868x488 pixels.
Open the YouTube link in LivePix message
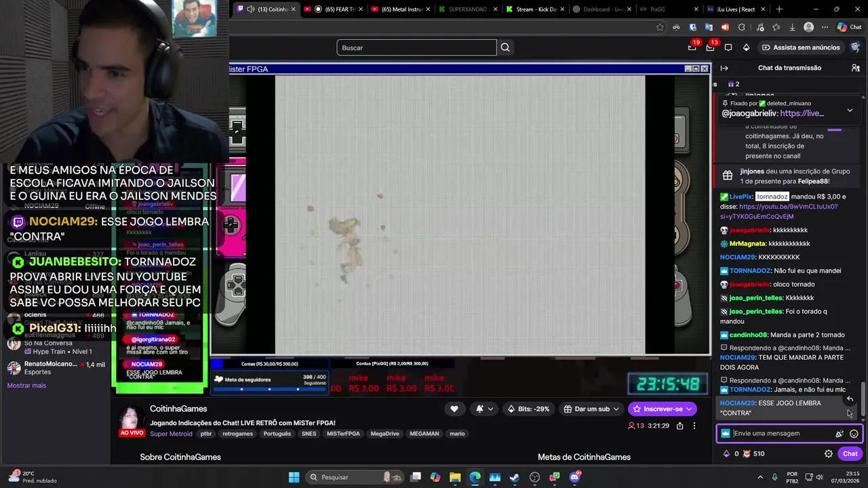779,211
